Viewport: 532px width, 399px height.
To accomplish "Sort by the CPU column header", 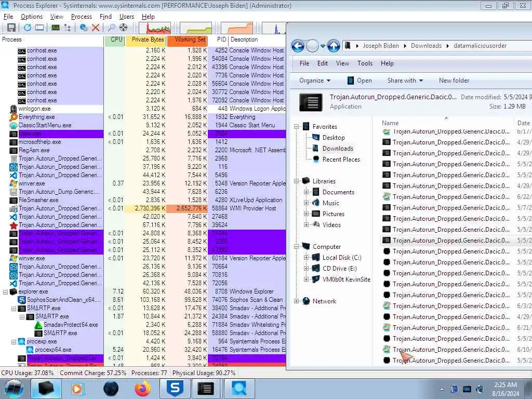I will [114, 39].
